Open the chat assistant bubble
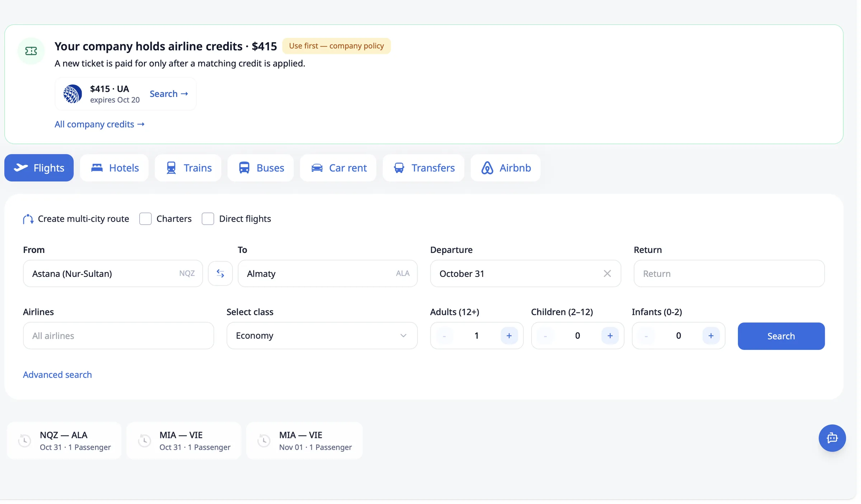 832,438
